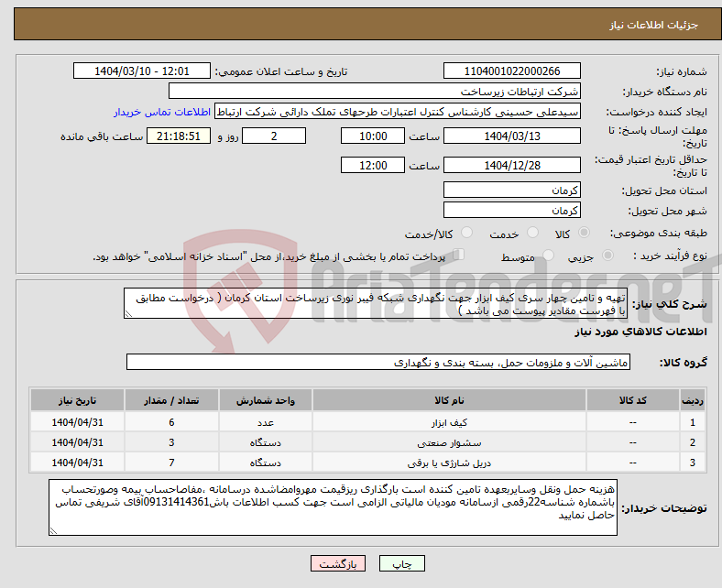Click the resize handle of buyer notes textbox
Image resolution: width=722 pixels, height=588 pixels.
coord(53,530)
